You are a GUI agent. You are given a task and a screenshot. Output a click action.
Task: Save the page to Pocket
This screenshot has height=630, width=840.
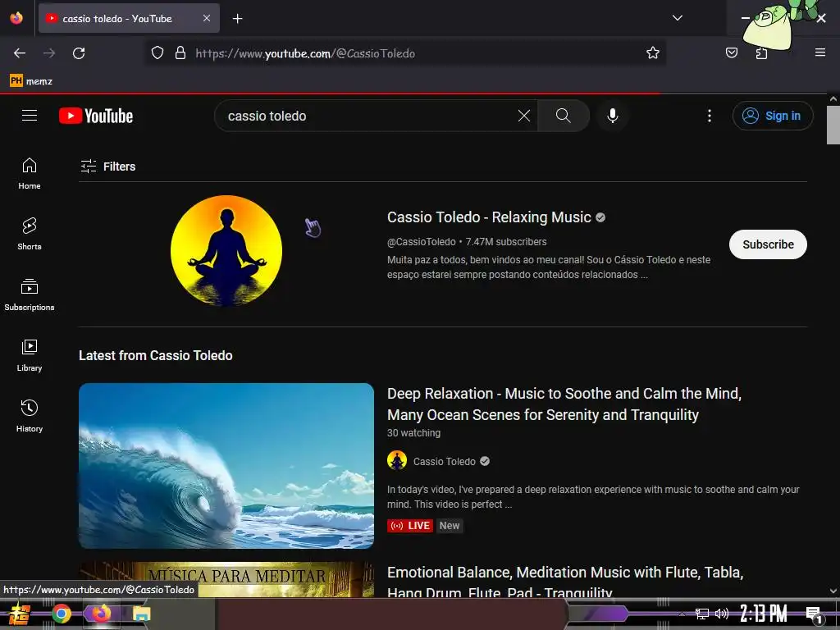point(732,52)
